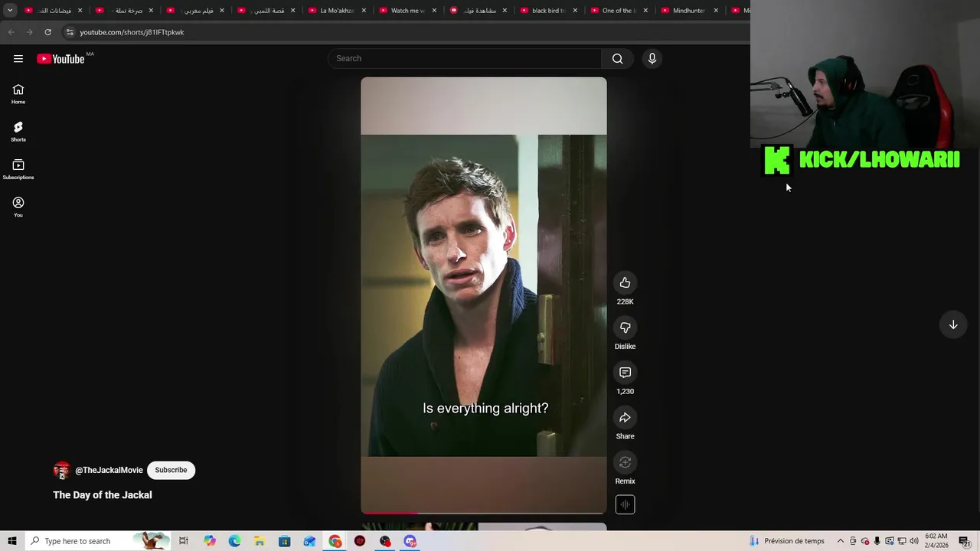View site information icon in address bar

(x=69, y=32)
